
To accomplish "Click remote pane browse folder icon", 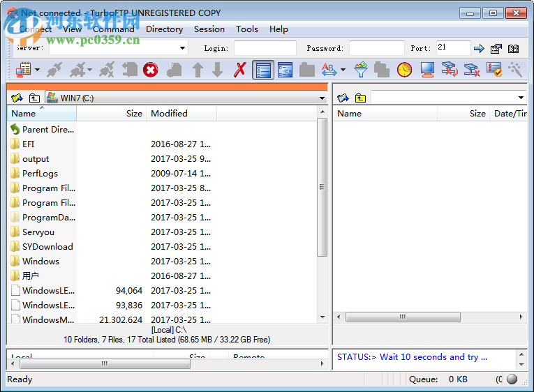I will coord(343,98).
